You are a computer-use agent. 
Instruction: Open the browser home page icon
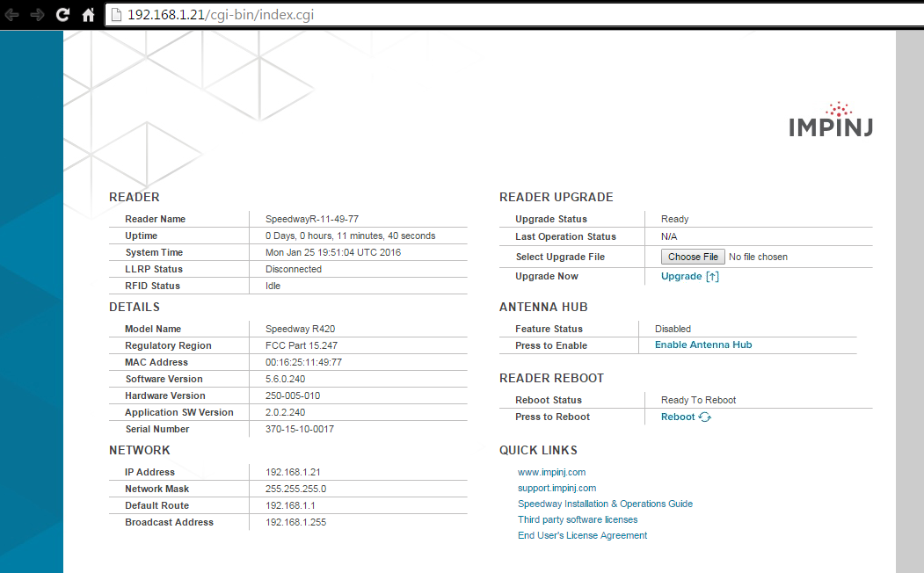coord(89,15)
